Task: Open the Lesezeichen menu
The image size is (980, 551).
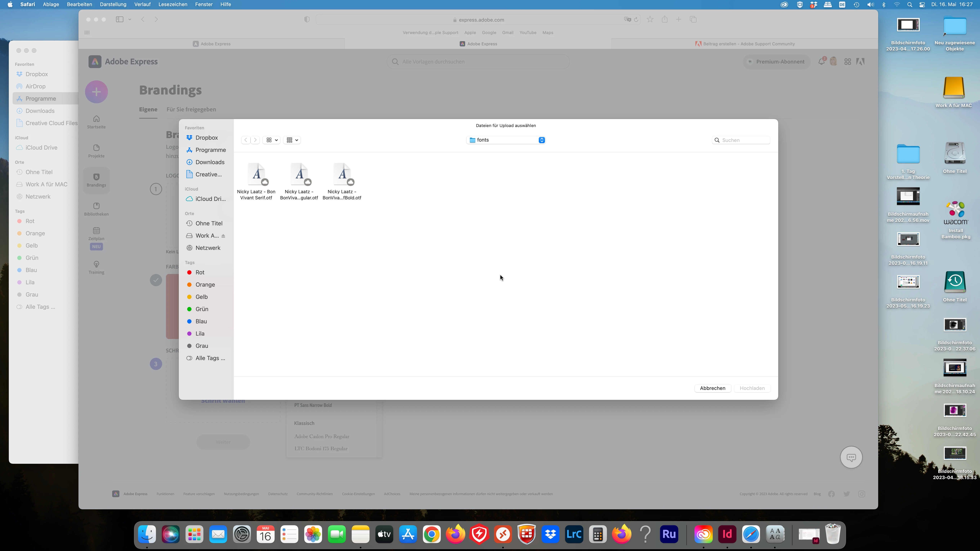Action: pyautogui.click(x=173, y=5)
